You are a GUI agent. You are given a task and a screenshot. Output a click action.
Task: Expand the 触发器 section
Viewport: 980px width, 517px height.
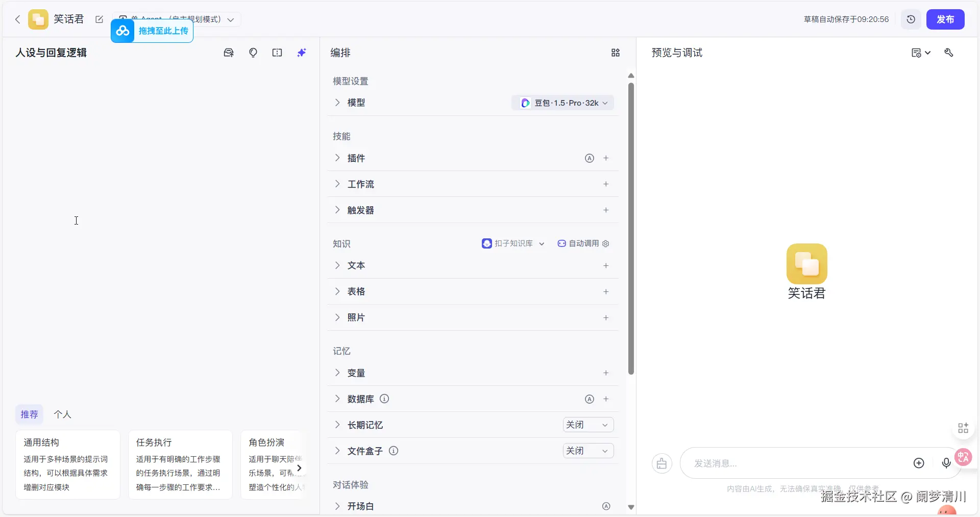[x=337, y=210]
